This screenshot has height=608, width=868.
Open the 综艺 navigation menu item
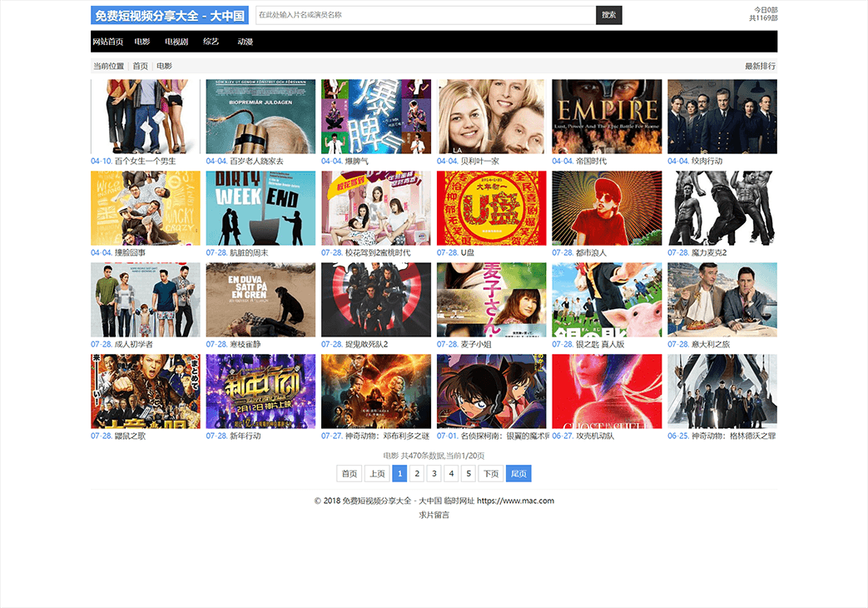211,42
